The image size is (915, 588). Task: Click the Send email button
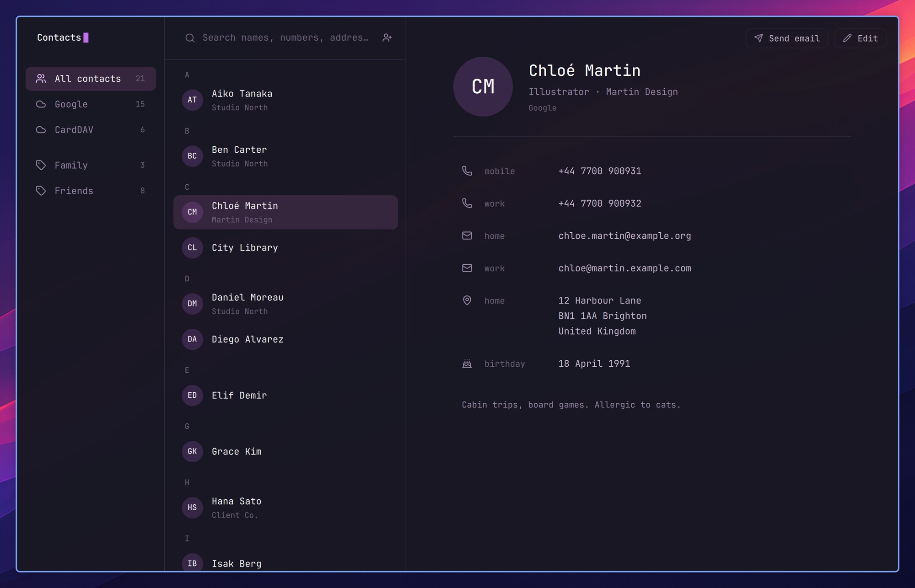point(786,38)
